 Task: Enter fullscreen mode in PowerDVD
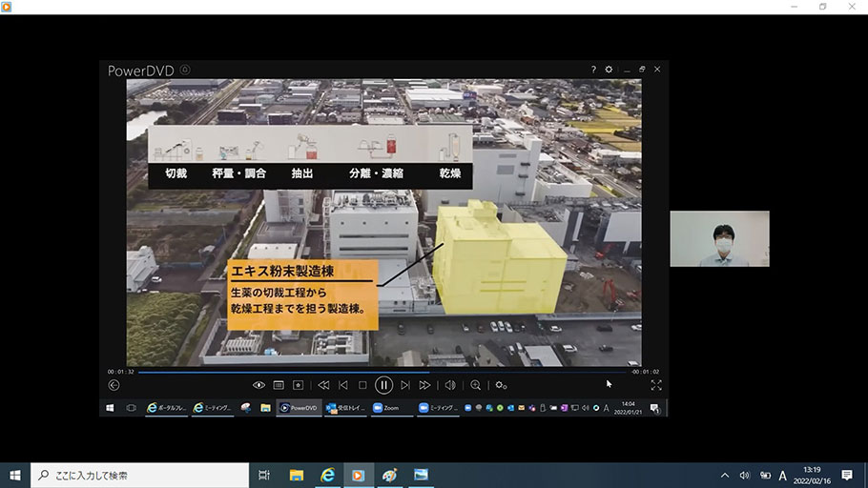point(656,385)
